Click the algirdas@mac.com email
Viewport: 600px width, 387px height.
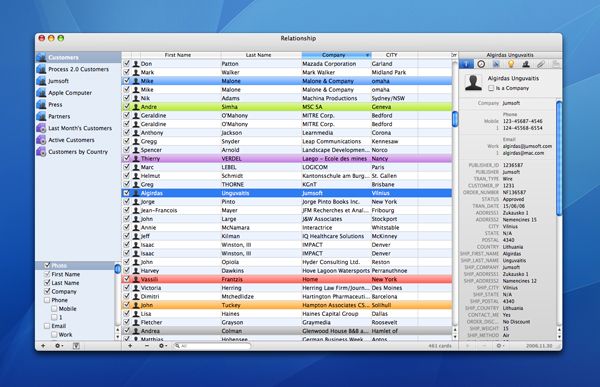523,153
